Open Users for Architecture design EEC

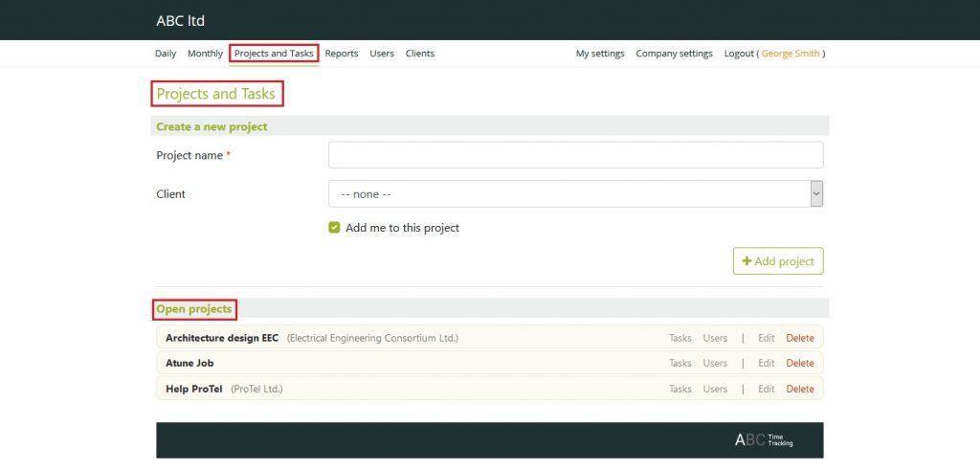click(x=715, y=338)
